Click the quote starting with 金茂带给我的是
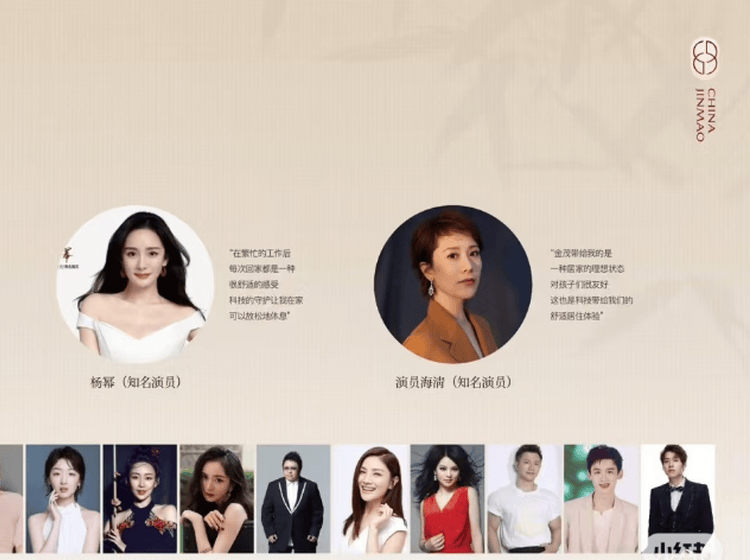 click(591, 285)
